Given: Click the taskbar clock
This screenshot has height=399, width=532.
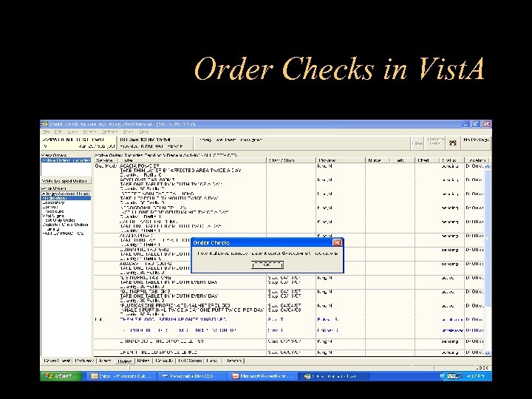Looking at the screenshot, I should pyautogui.click(x=476, y=376).
